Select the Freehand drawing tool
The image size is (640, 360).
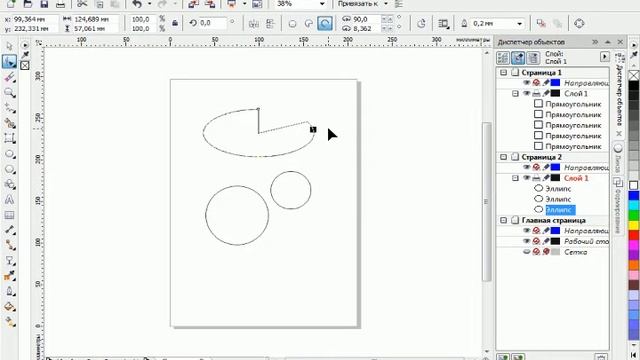pyautogui.click(x=9, y=108)
